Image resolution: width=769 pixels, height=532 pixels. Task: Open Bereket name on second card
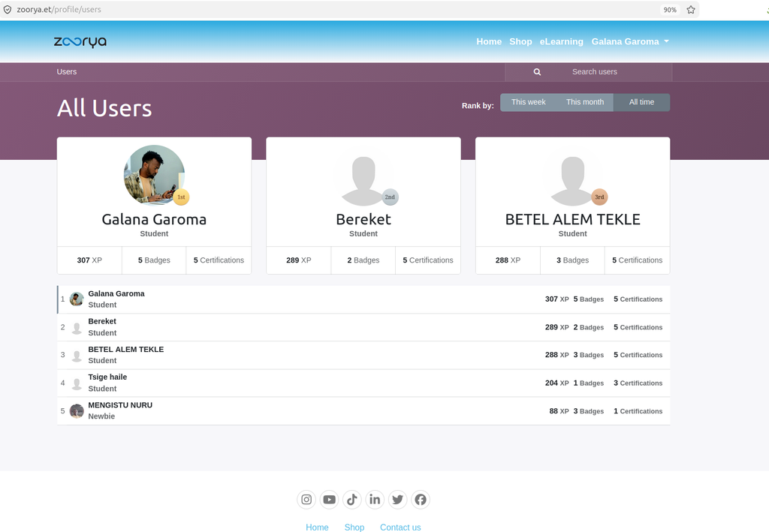[x=363, y=219]
